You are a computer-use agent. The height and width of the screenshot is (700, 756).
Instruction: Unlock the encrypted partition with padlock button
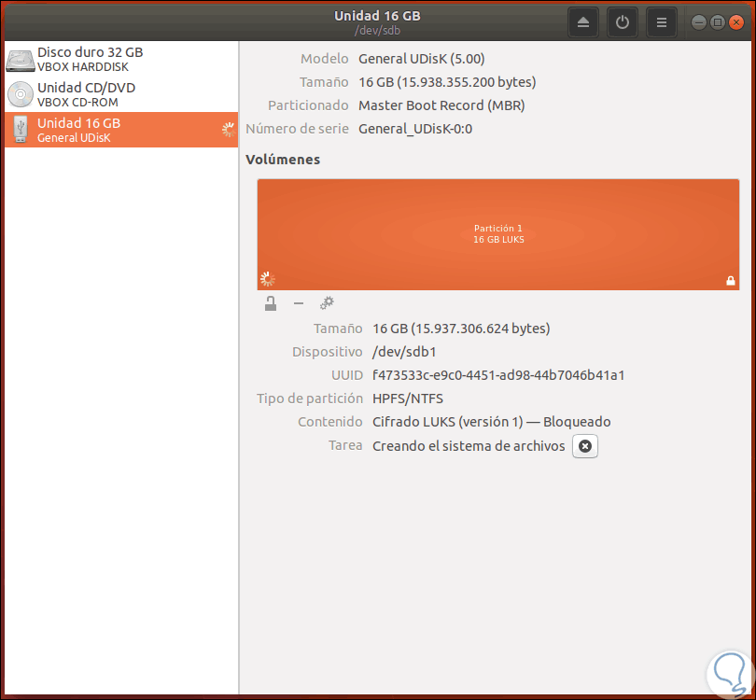(271, 303)
